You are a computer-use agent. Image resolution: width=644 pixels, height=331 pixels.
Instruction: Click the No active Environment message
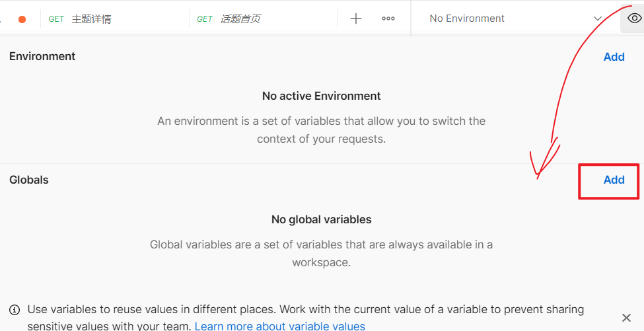321,96
